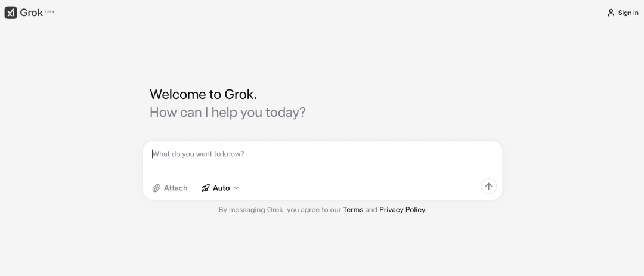
Task: Click the paperclip attachment icon
Action: click(x=156, y=188)
